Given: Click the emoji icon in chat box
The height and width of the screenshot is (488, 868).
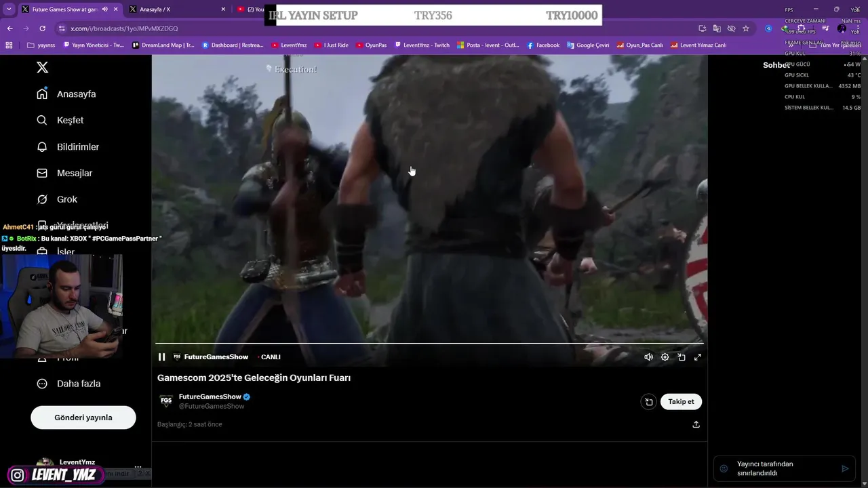Looking at the screenshot, I should pos(724,468).
